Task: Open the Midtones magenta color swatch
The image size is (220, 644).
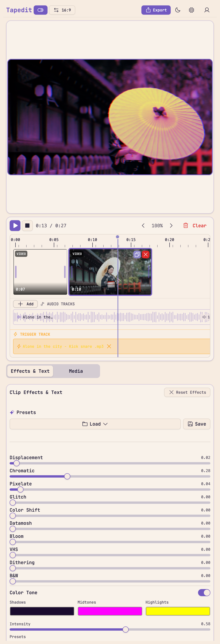Action: tap(110, 611)
